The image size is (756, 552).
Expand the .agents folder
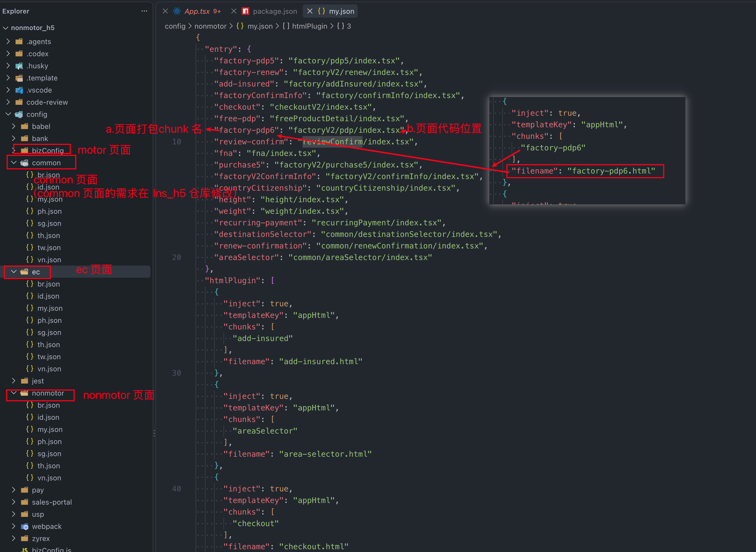click(8, 41)
